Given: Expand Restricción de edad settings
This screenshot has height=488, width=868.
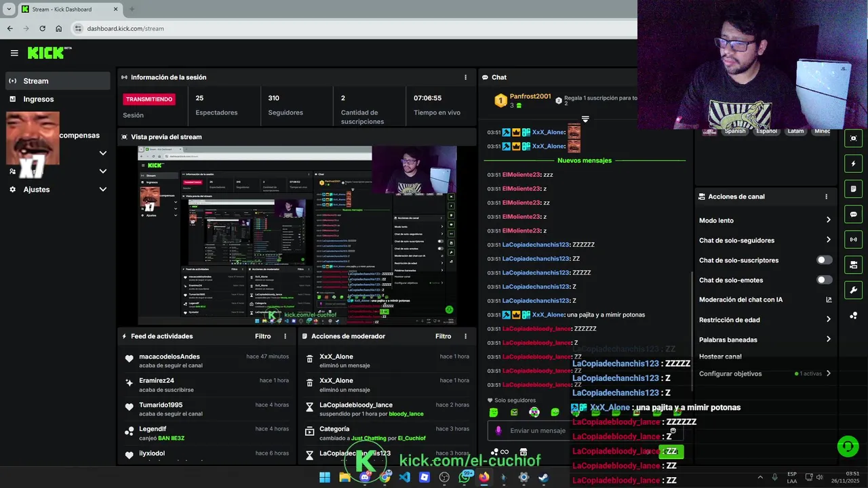Looking at the screenshot, I should click(x=829, y=320).
